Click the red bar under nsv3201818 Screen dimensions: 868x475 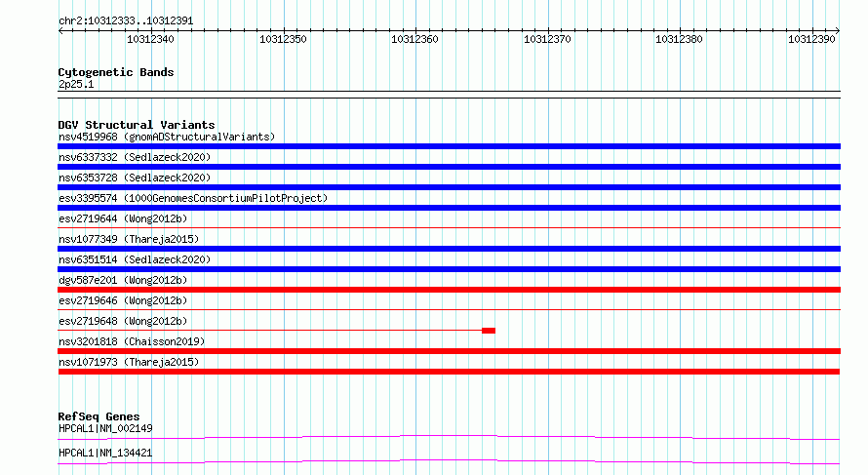point(449,351)
